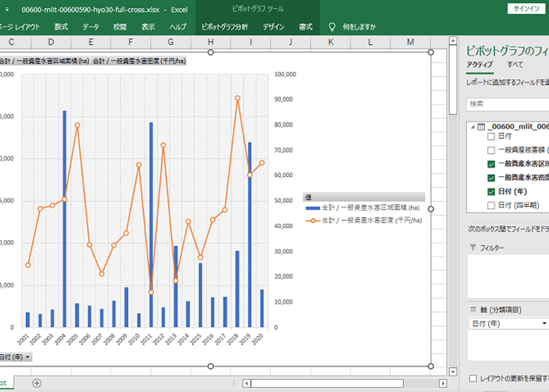This screenshot has height=392, width=549.
Task: Click the 何をしますか search box
Action: pyautogui.click(x=359, y=27)
